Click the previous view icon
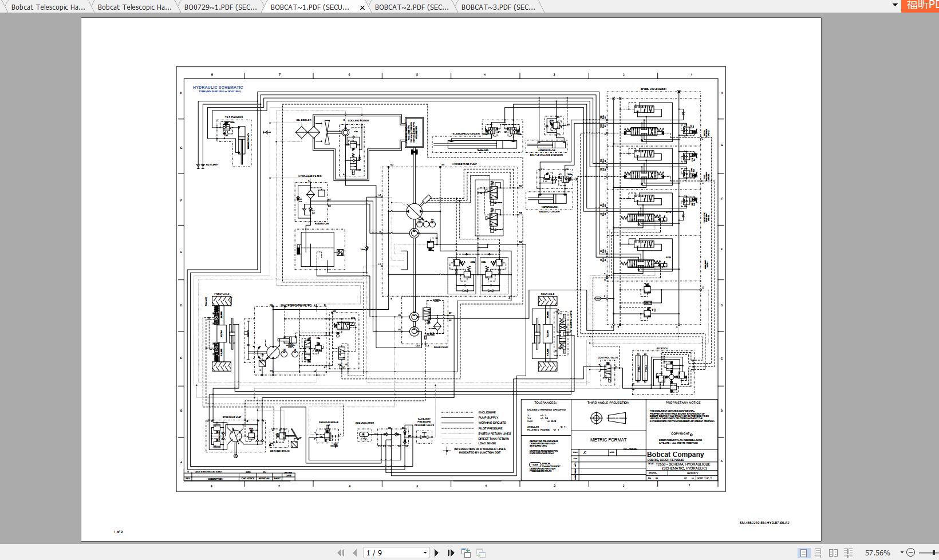This screenshot has width=939, height=560. coord(466,553)
